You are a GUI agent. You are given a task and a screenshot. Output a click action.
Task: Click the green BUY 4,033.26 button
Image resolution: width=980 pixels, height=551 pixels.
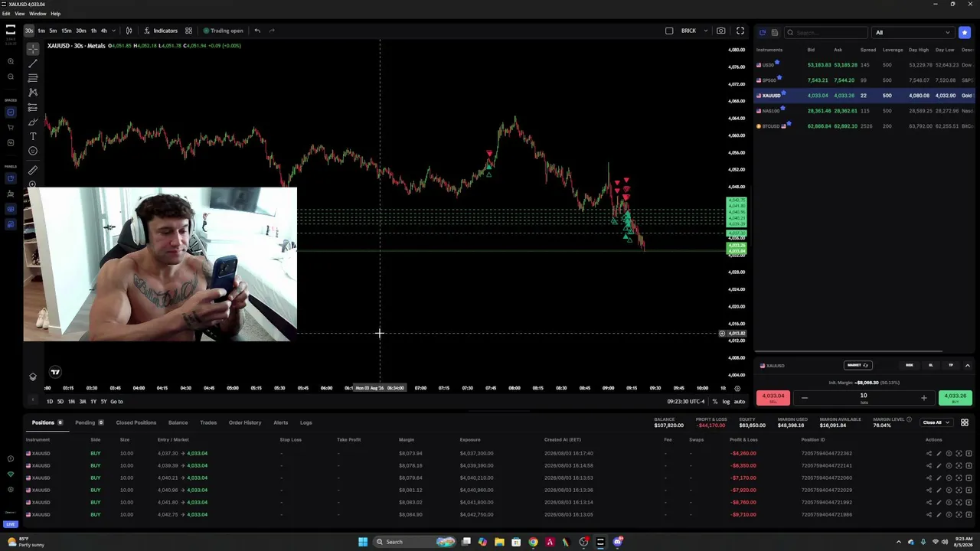tap(955, 398)
